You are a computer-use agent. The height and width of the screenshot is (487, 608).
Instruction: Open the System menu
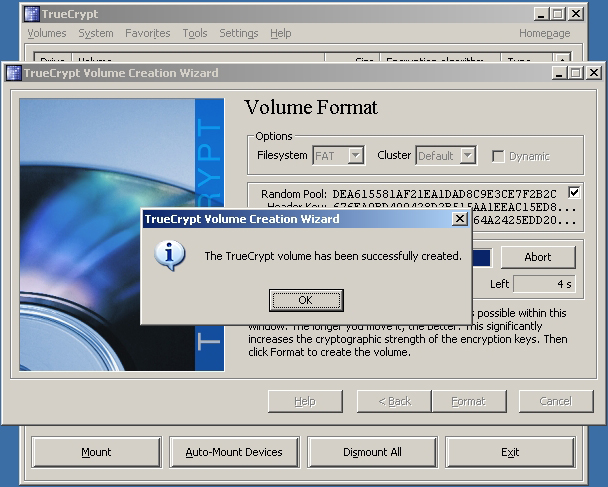(96, 33)
